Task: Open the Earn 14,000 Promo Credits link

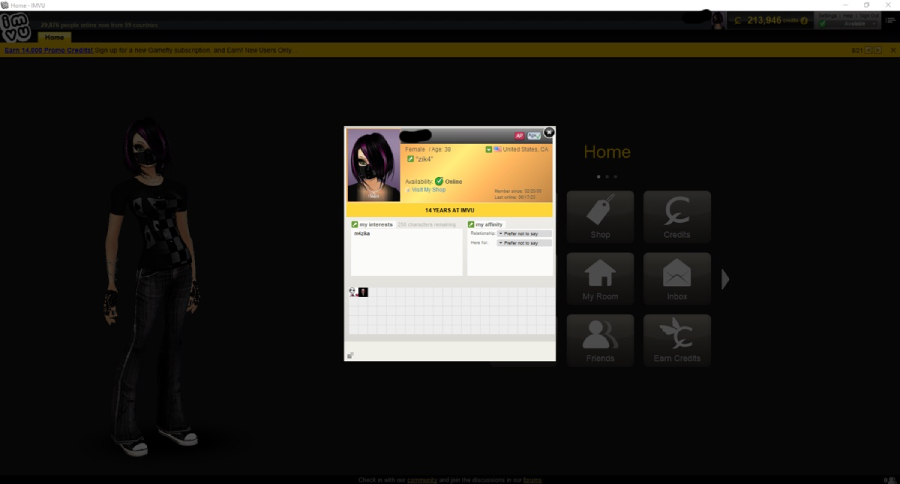Action: click(49, 51)
